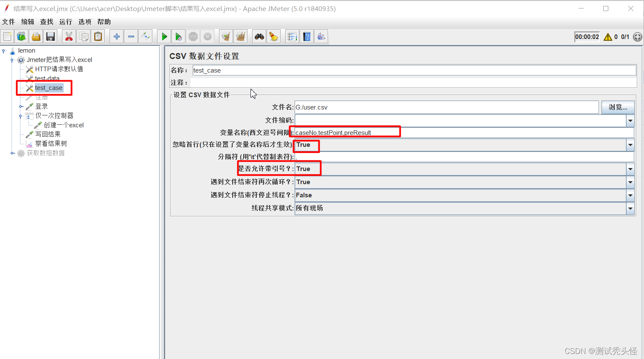This screenshot has height=359, width=644.
Task: Click the warning triangle log icon
Action: pos(608,37)
